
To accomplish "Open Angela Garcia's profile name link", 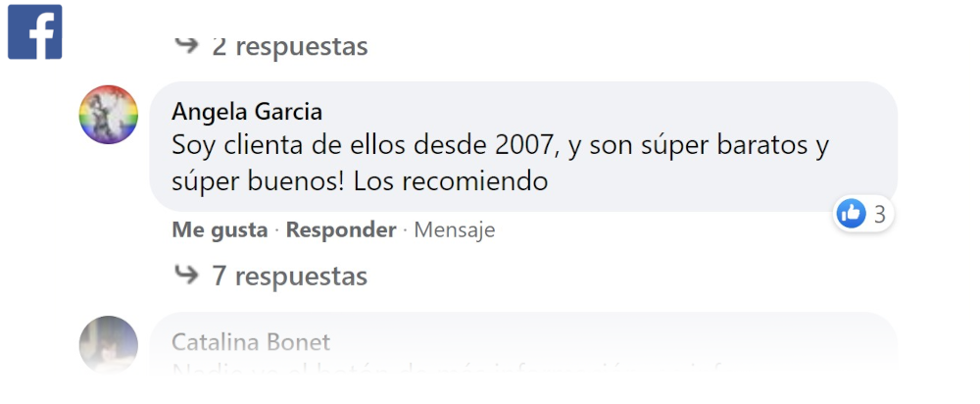I will (246, 112).
